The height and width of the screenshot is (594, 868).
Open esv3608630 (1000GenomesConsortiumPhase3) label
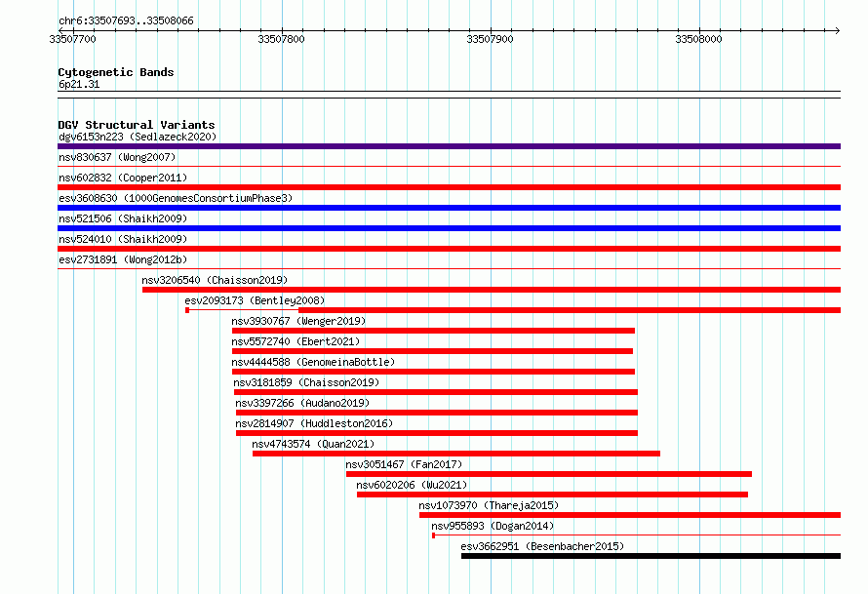176,198
